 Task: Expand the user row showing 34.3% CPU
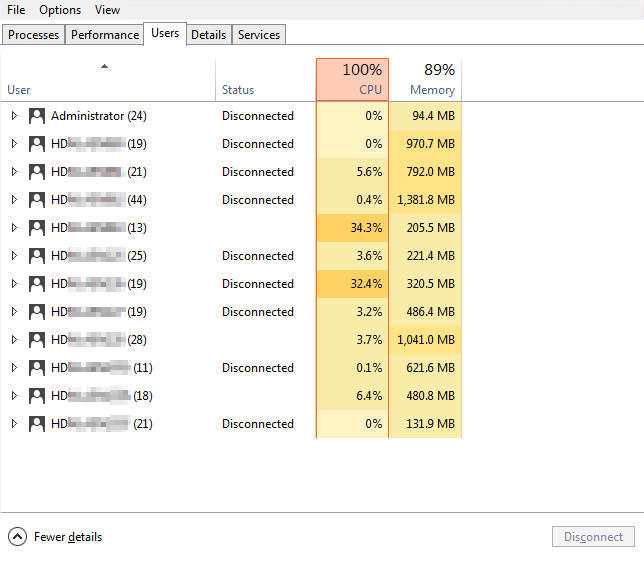(x=14, y=228)
